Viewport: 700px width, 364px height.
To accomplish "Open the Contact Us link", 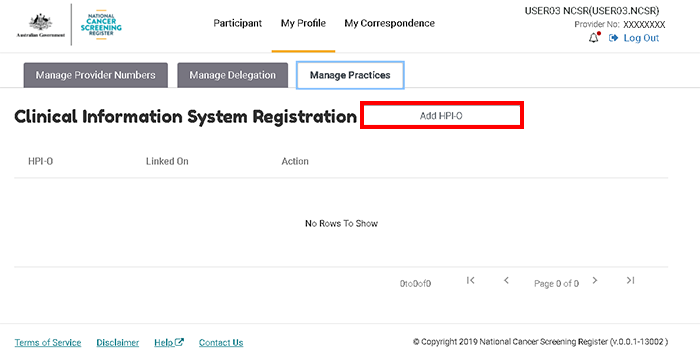I will pos(221,343).
